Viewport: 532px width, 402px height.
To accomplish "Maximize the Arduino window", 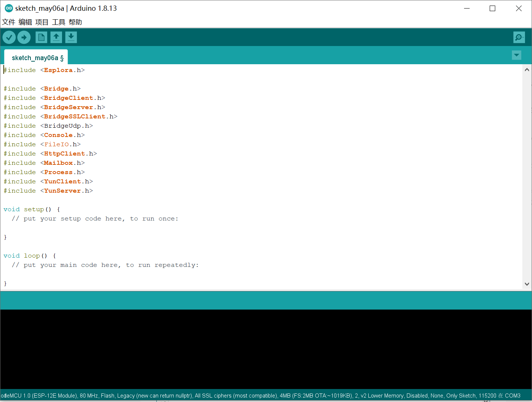I will click(493, 8).
